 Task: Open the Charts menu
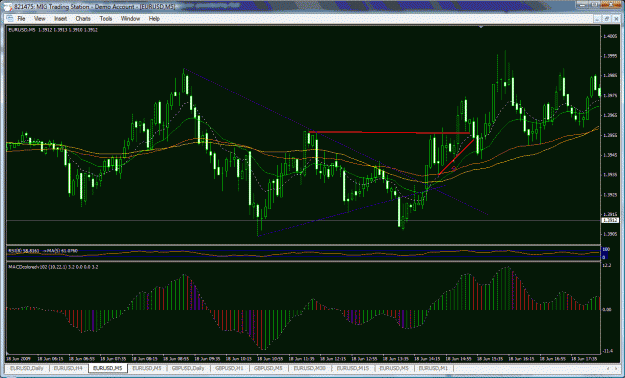(x=83, y=19)
